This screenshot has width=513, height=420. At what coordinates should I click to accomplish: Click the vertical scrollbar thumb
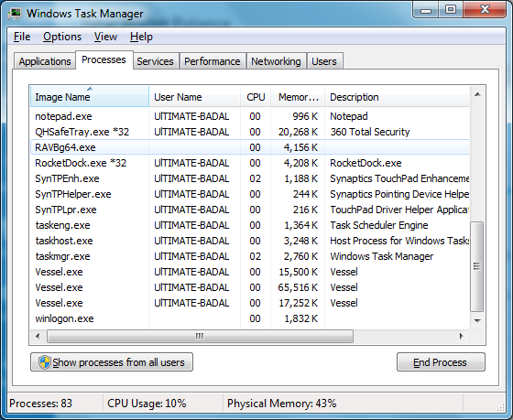476,266
